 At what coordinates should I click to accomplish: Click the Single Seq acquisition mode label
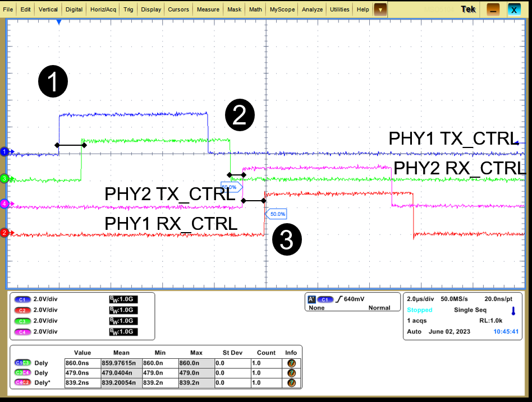470,309
